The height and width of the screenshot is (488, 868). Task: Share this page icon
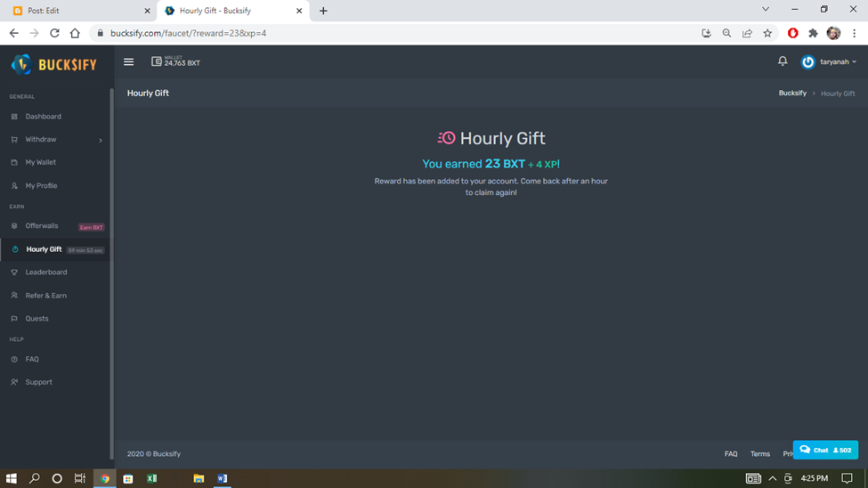point(747,33)
